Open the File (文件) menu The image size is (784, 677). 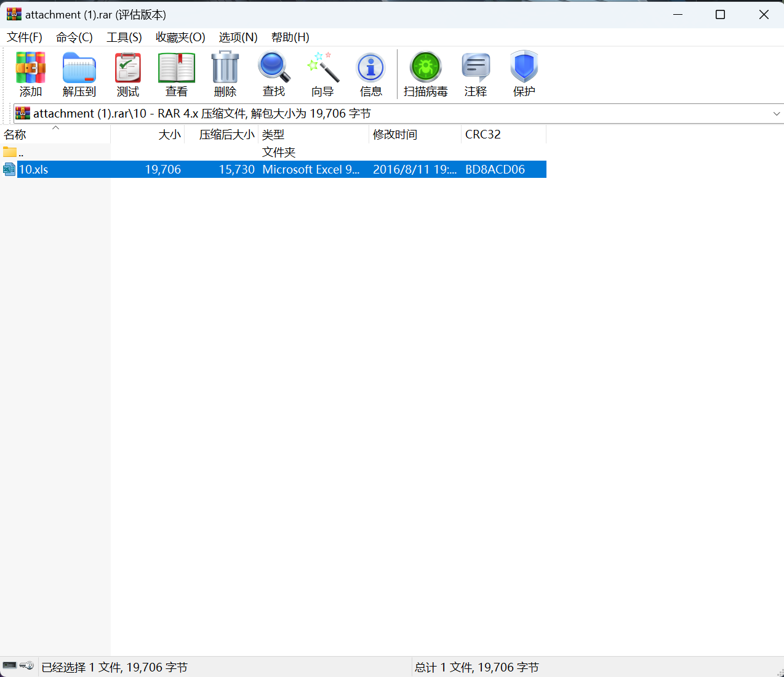25,38
